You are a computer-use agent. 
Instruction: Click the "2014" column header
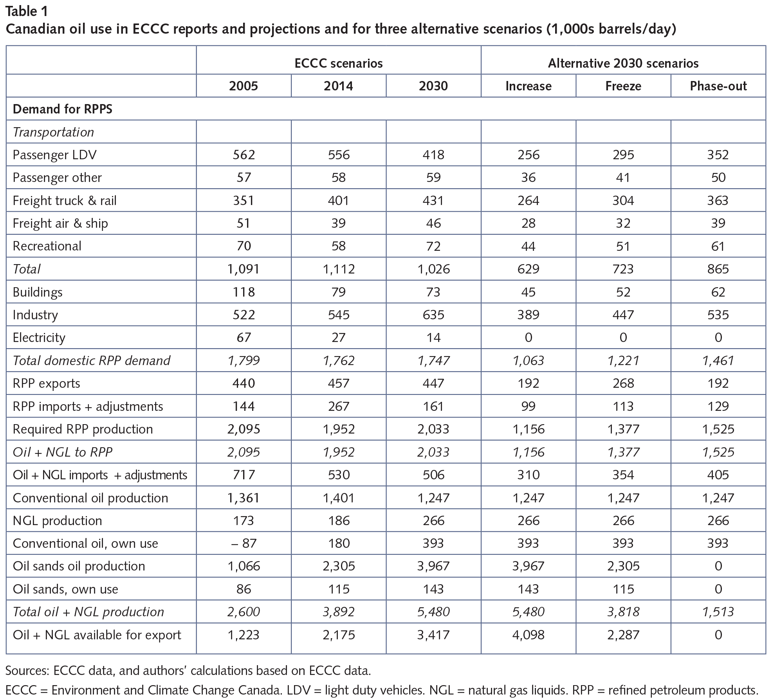tap(338, 86)
